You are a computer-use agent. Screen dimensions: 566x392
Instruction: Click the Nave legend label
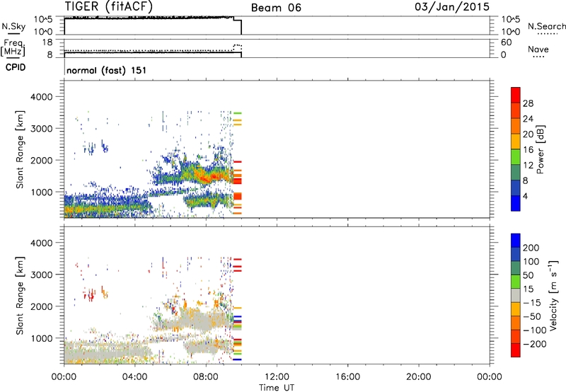pyautogui.click(x=538, y=49)
